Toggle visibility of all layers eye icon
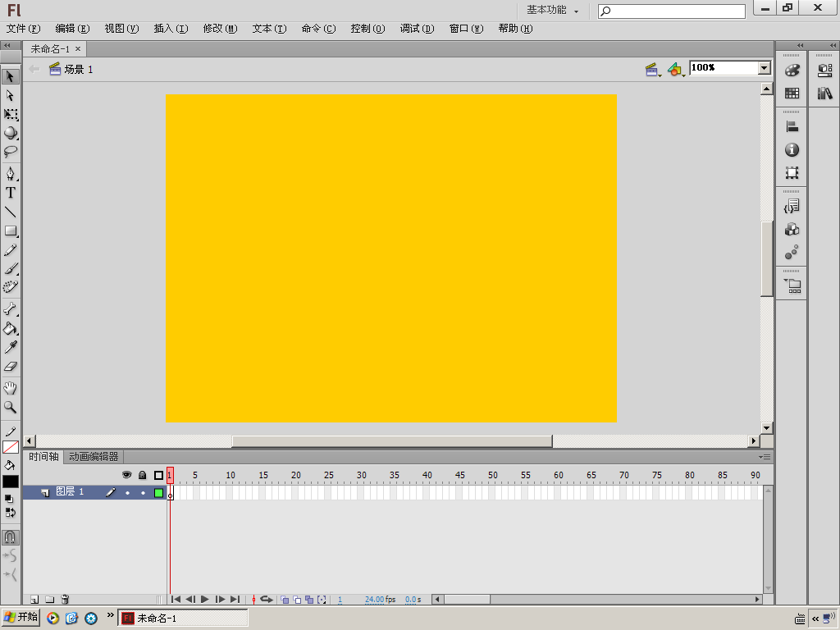The image size is (840, 630). [x=127, y=475]
